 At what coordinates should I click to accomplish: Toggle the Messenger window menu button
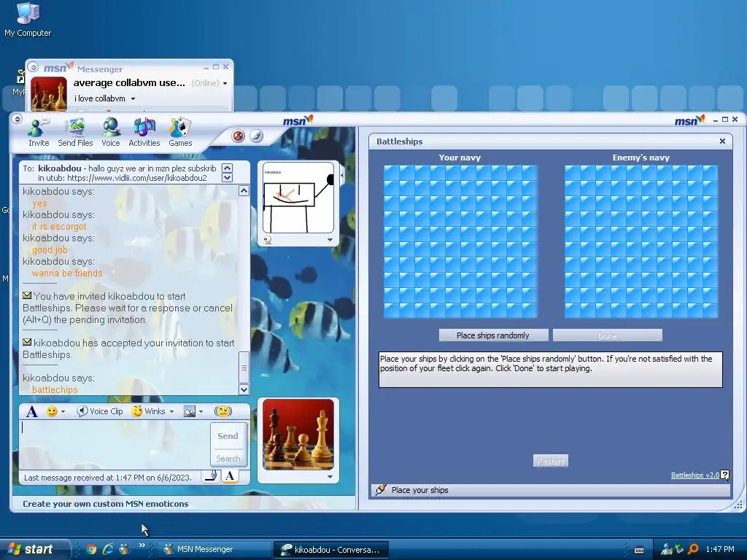[x=34, y=67]
